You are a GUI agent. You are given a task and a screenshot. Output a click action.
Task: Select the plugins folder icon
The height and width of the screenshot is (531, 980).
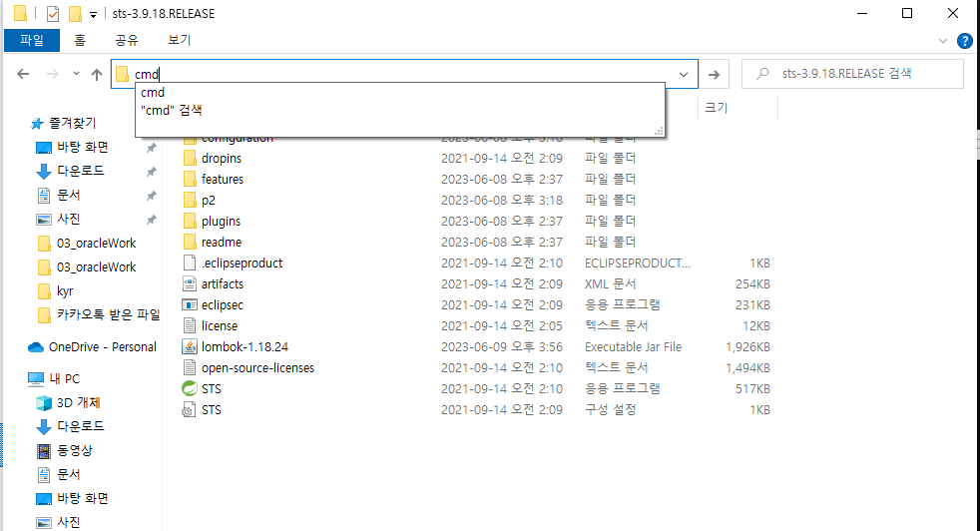click(190, 222)
